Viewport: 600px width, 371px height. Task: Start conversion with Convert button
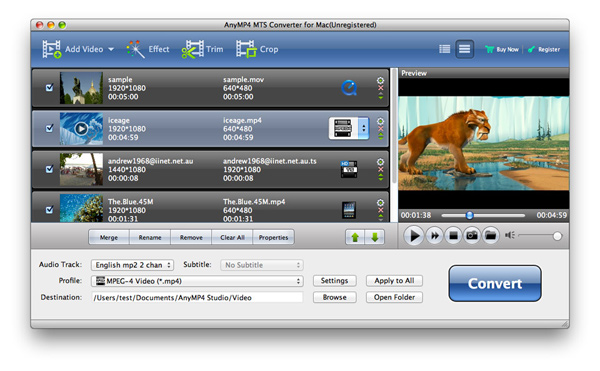495,283
